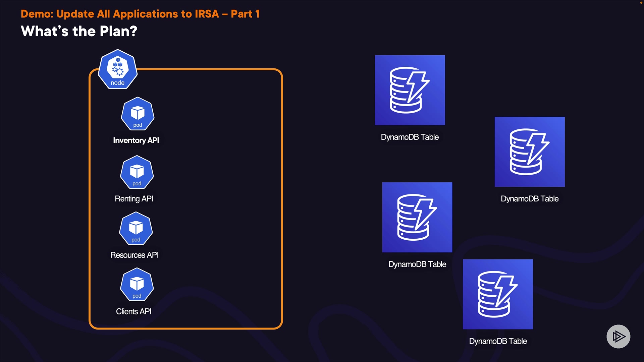Click the "What's the Plan?" heading

tap(79, 32)
